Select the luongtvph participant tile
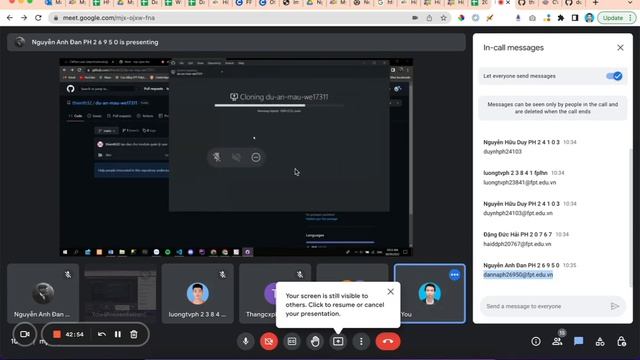This screenshot has width=640, height=360. click(198, 293)
